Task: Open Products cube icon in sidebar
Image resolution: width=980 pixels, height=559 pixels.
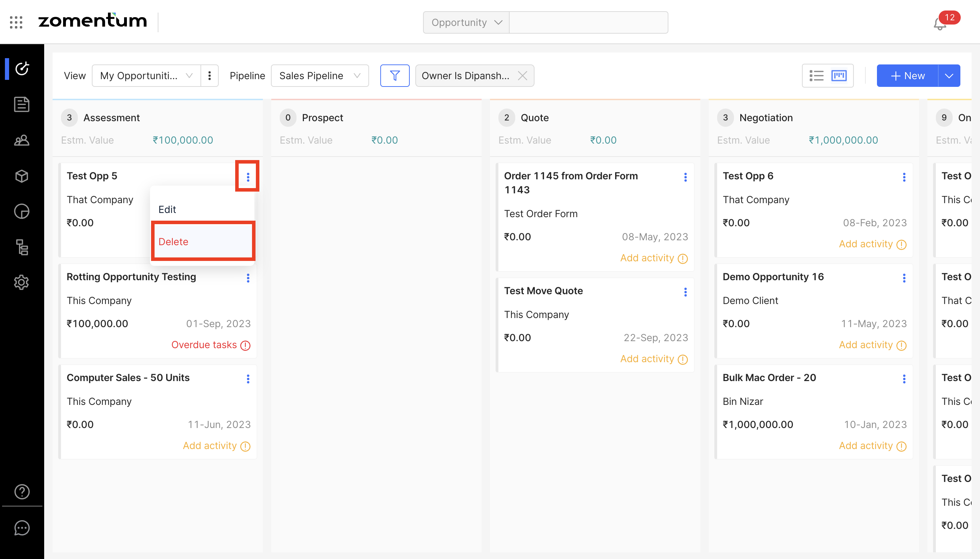Action: [x=21, y=176]
